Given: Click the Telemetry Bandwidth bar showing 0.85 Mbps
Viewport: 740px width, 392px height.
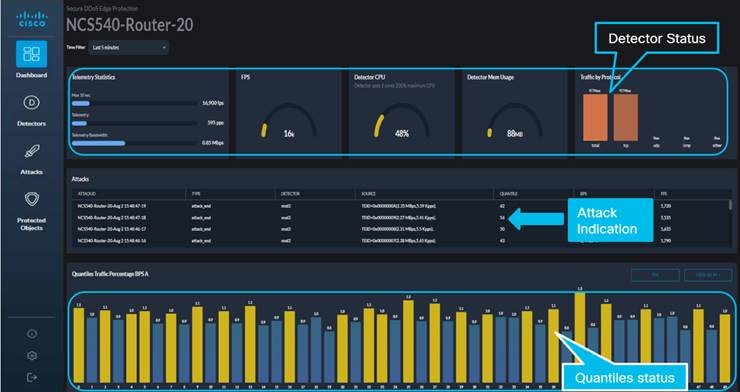Looking at the screenshot, I should 134,143.
